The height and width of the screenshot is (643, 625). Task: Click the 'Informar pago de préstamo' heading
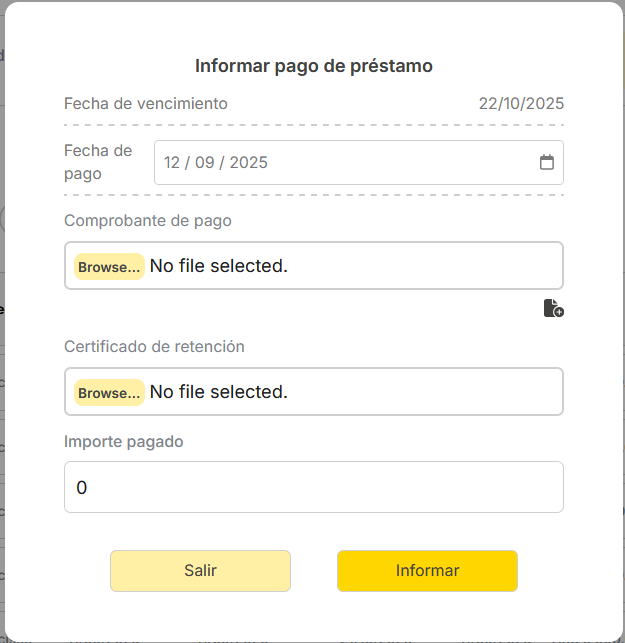tap(313, 66)
